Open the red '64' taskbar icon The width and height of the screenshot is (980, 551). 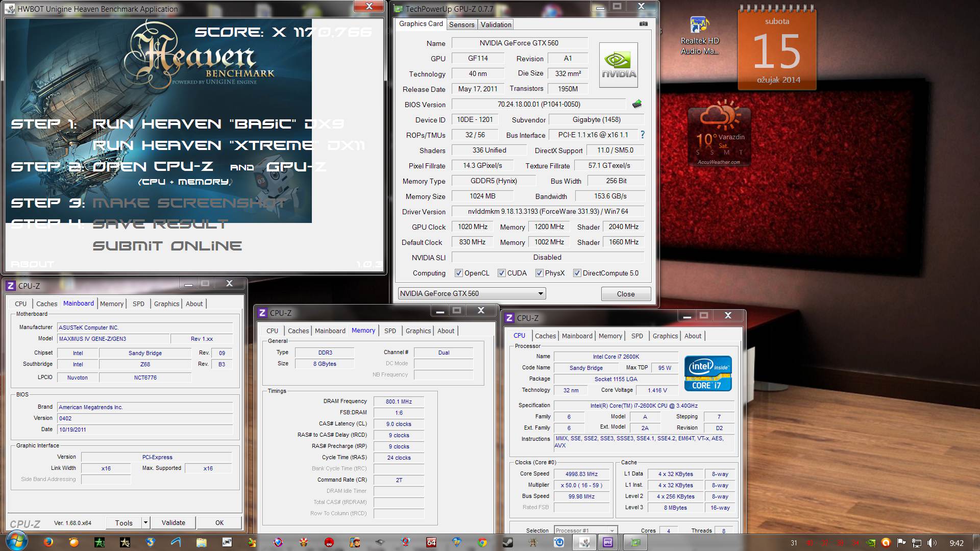coord(431,542)
